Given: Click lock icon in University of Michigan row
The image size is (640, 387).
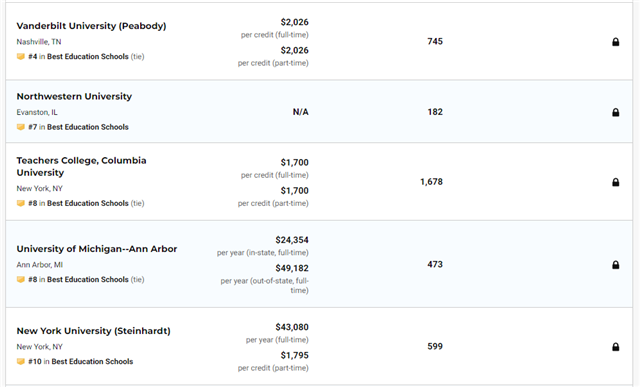Looking at the screenshot, I should (616, 265).
